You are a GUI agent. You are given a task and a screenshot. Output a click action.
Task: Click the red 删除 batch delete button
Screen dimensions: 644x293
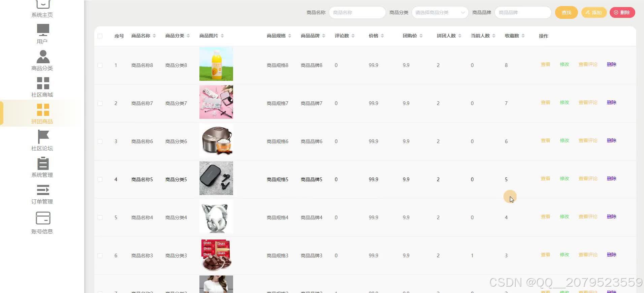622,12
